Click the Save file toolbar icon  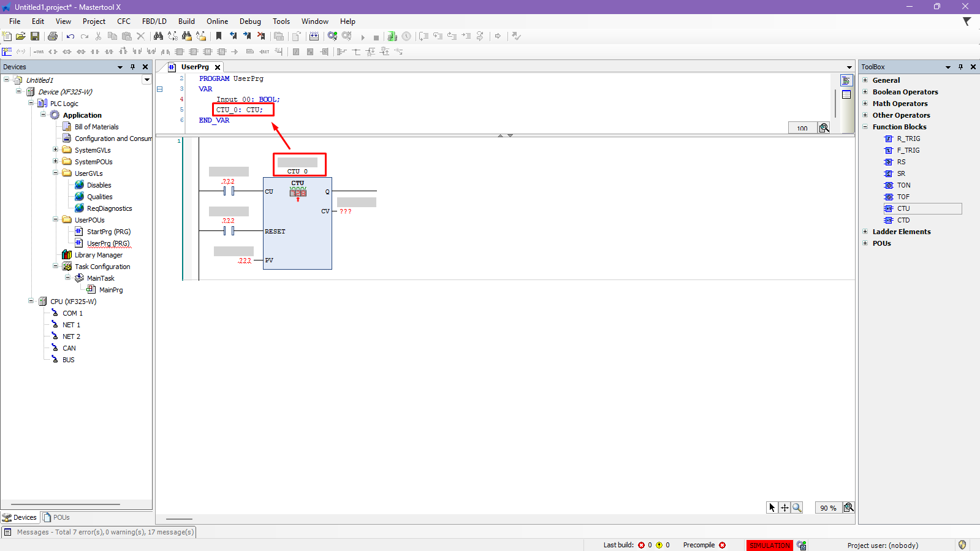[35, 37]
